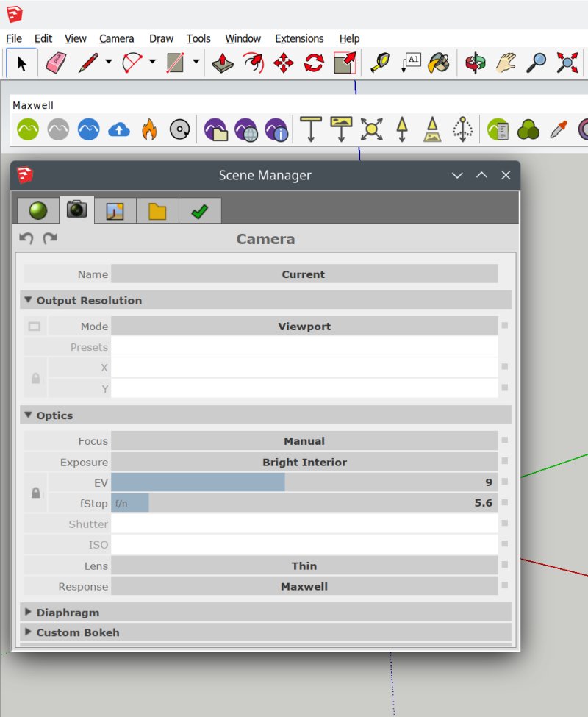Select the Paint Bucket tool
Screen dimensions: 588x717
pos(439,63)
